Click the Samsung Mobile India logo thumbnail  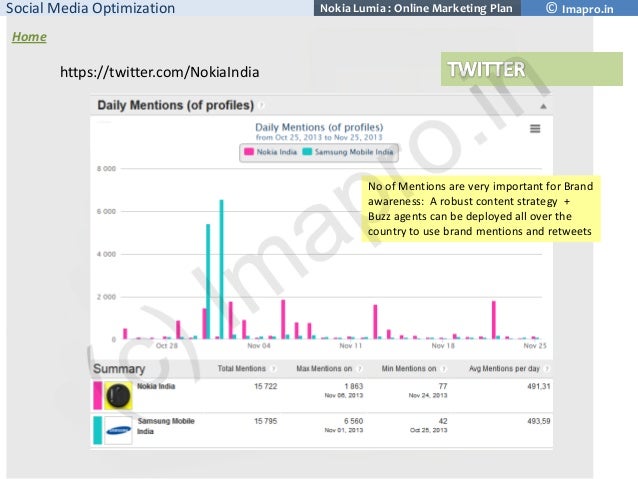(x=118, y=430)
